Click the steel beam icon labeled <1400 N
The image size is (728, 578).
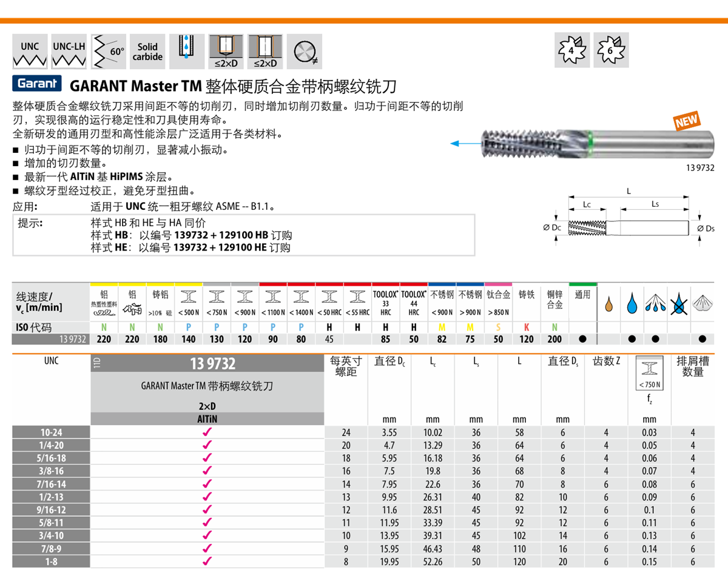point(301,296)
